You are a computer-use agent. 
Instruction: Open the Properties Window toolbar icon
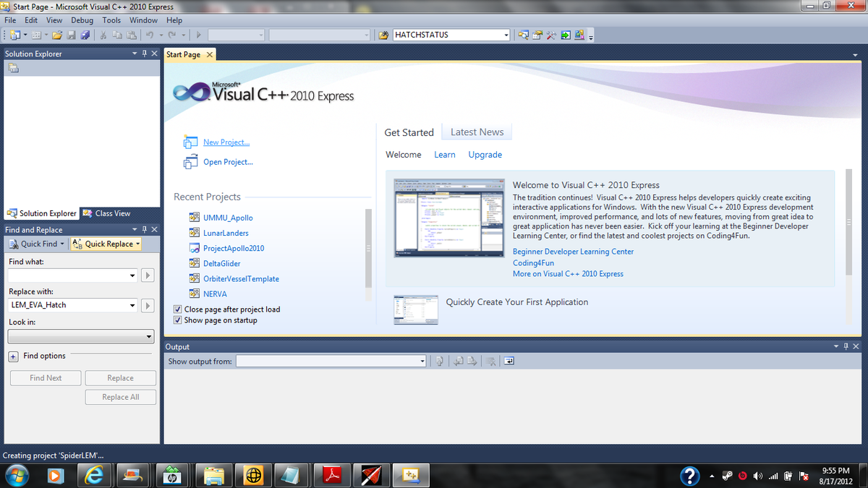coord(537,35)
